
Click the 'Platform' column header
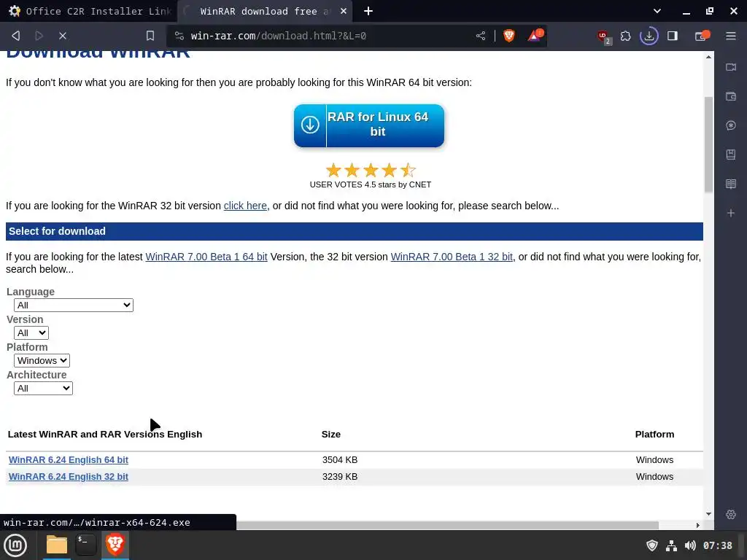click(654, 435)
